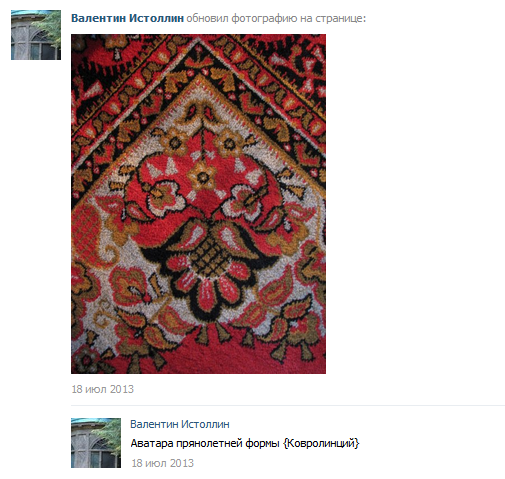Viewport: 505px width, 479px height.
Task: Click Валентин Истоллин name above the comment
Action: click(180, 424)
